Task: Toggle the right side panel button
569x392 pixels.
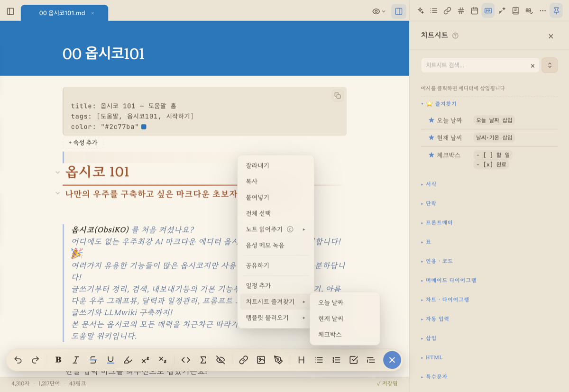Action: [399, 11]
